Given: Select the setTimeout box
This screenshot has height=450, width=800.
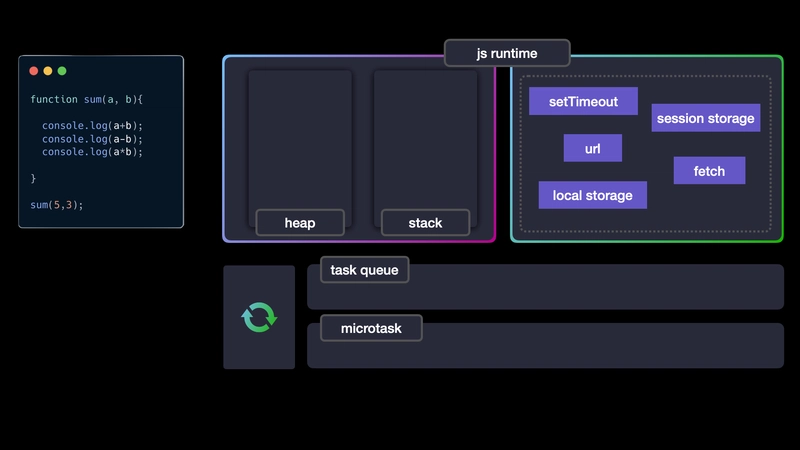Looking at the screenshot, I should pyautogui.click(x=583, y=101).
